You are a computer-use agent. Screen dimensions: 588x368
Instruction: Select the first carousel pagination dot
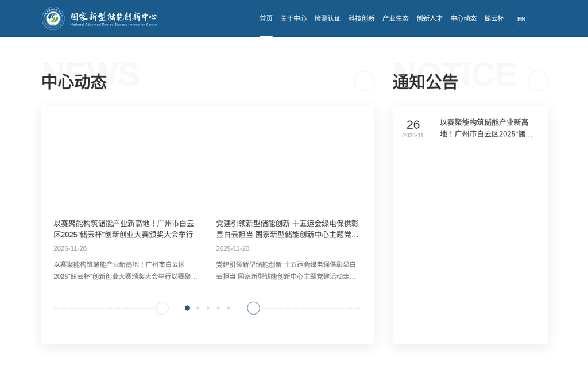[188, 308]
